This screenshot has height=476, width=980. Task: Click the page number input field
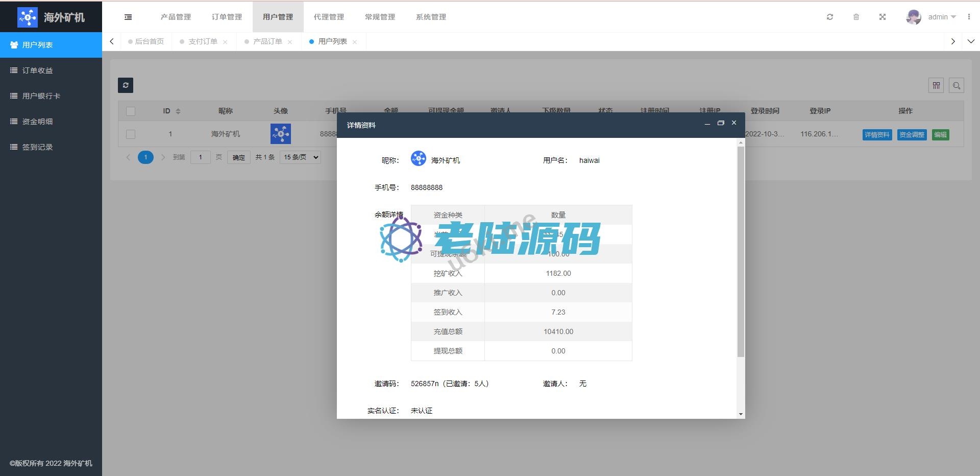click(201, 157)
